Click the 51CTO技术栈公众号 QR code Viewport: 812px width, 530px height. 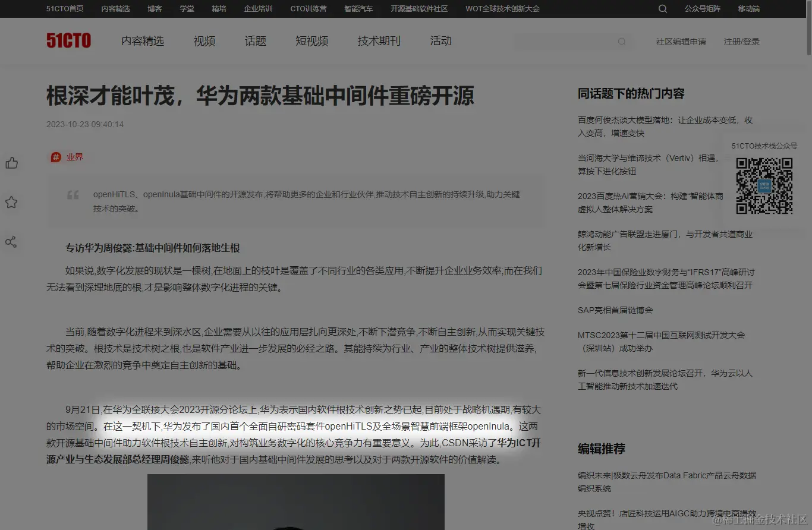[x=764, y=186]
